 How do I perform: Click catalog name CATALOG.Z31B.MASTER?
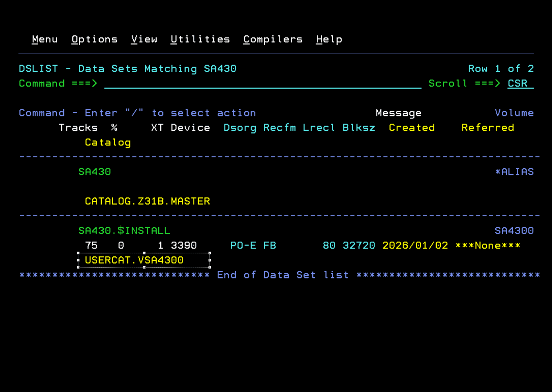pos(148,201)
